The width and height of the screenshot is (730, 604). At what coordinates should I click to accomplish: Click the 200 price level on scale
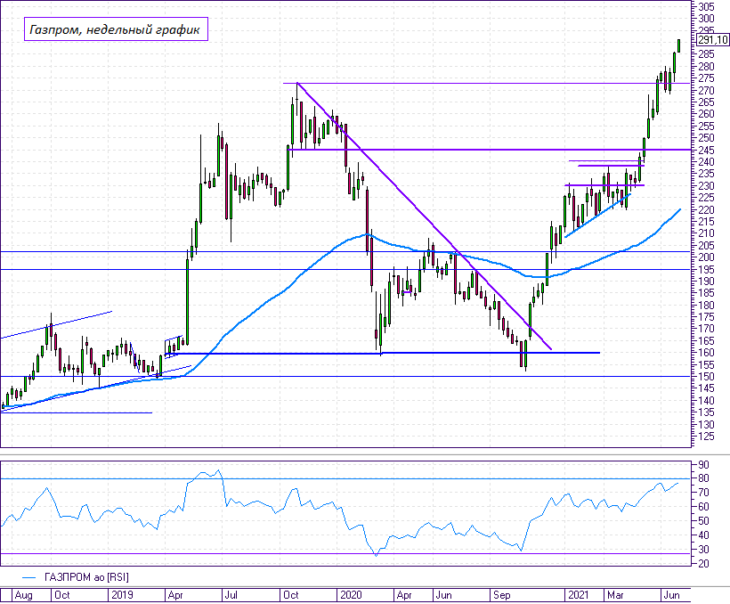(x=706, y=257)
